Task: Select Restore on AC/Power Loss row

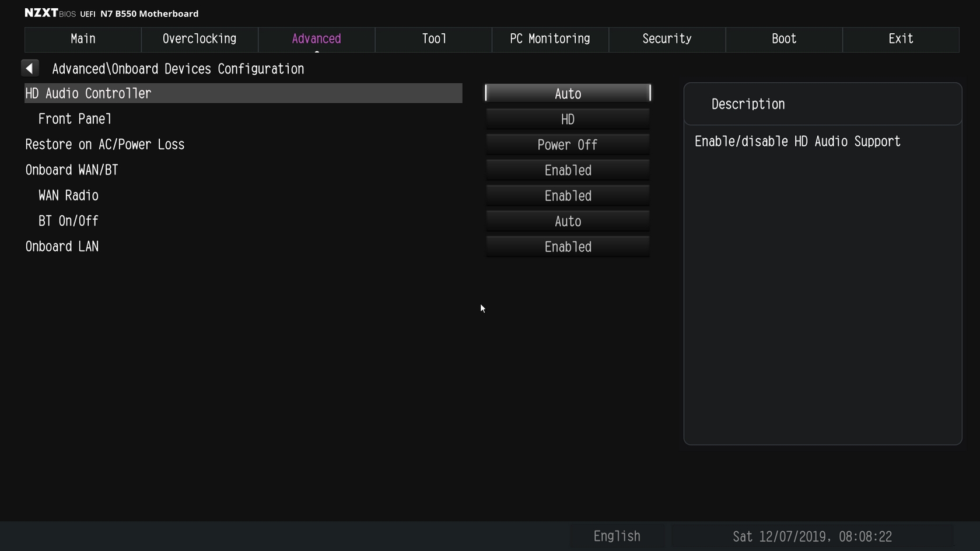Action: tap(105, 145)
